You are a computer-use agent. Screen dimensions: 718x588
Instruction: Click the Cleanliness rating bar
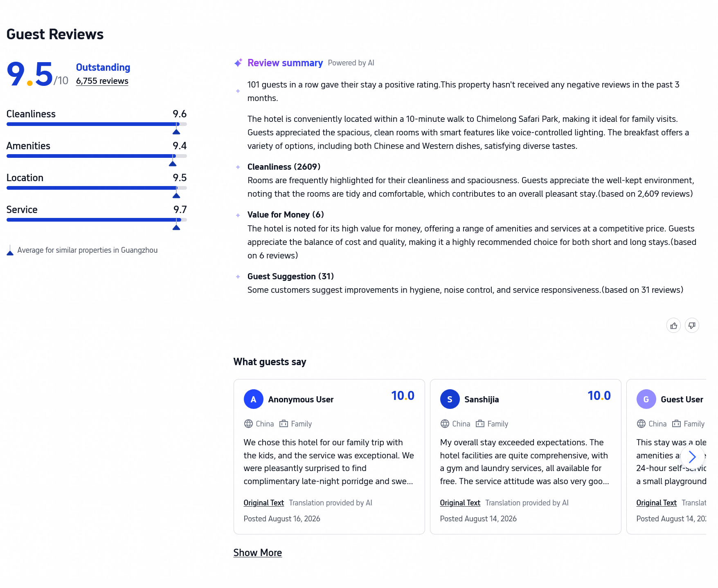click(x=97, y=124)
